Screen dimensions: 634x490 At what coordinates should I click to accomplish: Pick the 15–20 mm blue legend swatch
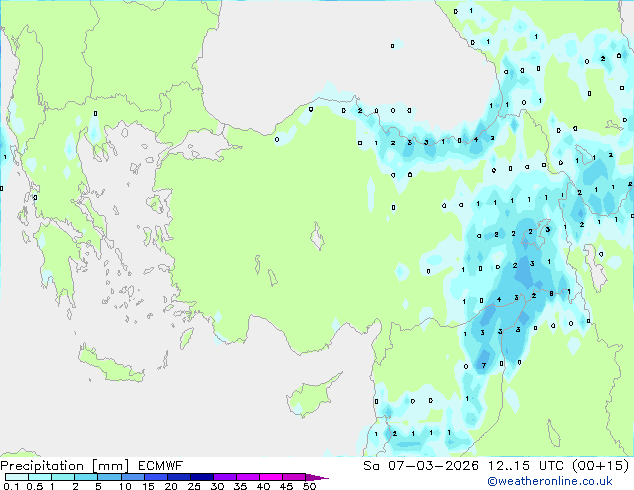[155, 477]
